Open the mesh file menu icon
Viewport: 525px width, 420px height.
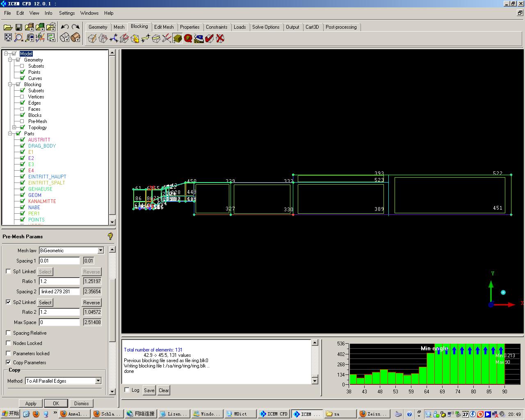click(40, 27)
